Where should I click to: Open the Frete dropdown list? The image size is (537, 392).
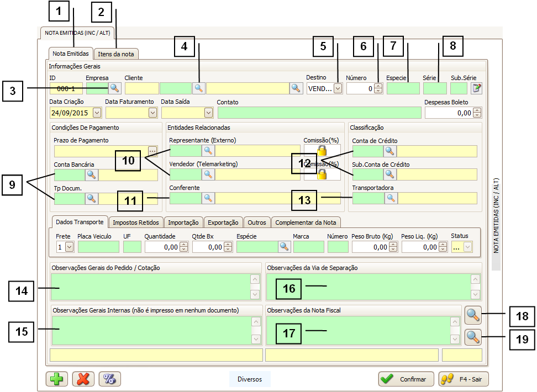point(69,247)
